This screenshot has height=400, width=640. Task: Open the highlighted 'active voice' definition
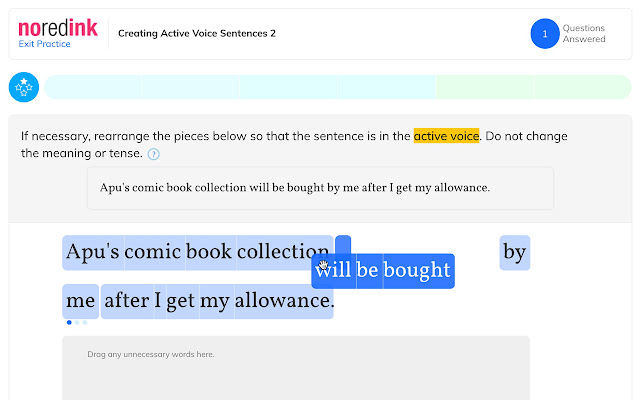point(446,136)
